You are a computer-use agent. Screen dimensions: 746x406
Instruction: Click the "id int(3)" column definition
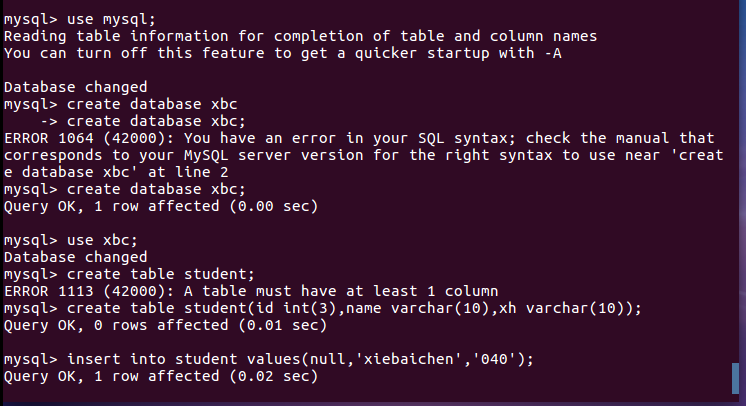click(293, 308)
